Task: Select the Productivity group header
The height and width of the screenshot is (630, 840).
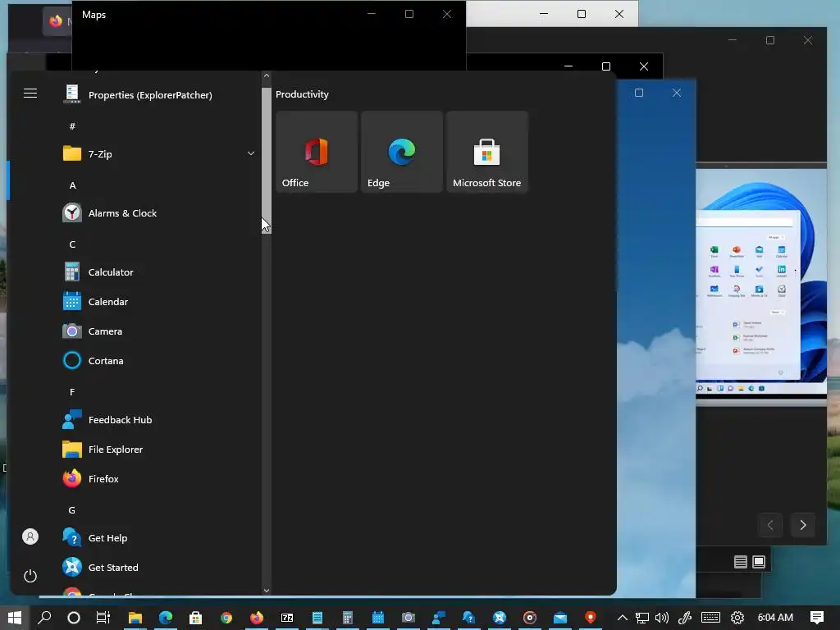Action: (x=302, y=94)
